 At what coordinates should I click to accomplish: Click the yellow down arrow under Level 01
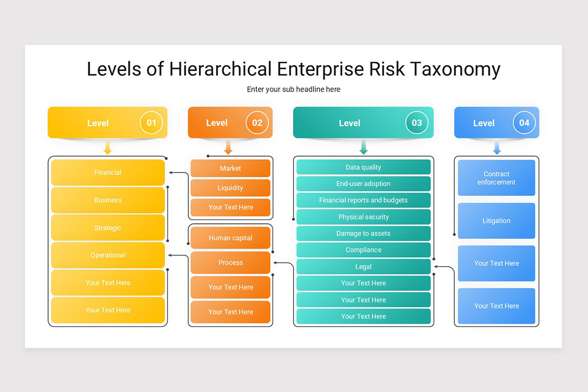tap(108, 147)
